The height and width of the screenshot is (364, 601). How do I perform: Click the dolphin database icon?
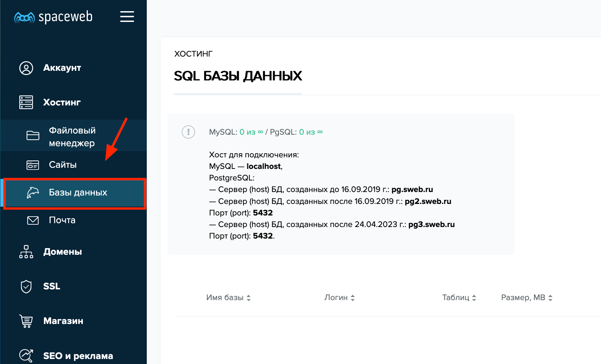[33, 192]
